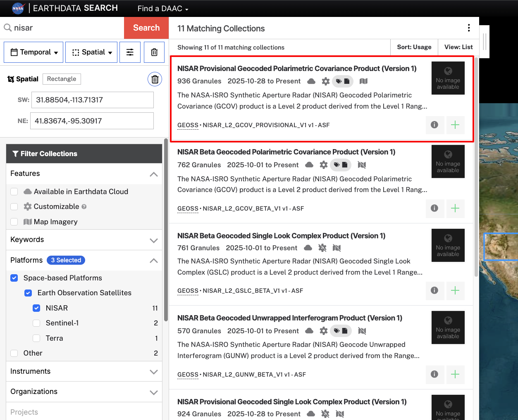
Task: Click crossed-out gear on Beta Single Look Complex
Action: (x=322, y=248)
